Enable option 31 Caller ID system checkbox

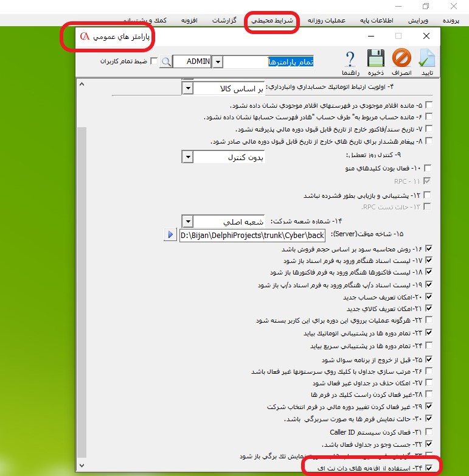(x=429, y=433)
